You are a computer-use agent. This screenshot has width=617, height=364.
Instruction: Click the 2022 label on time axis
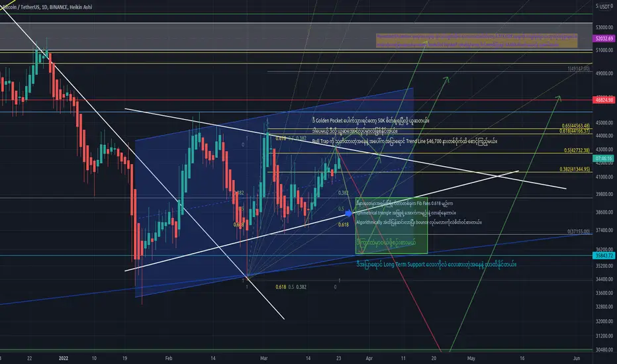click(x=64, y=359)
